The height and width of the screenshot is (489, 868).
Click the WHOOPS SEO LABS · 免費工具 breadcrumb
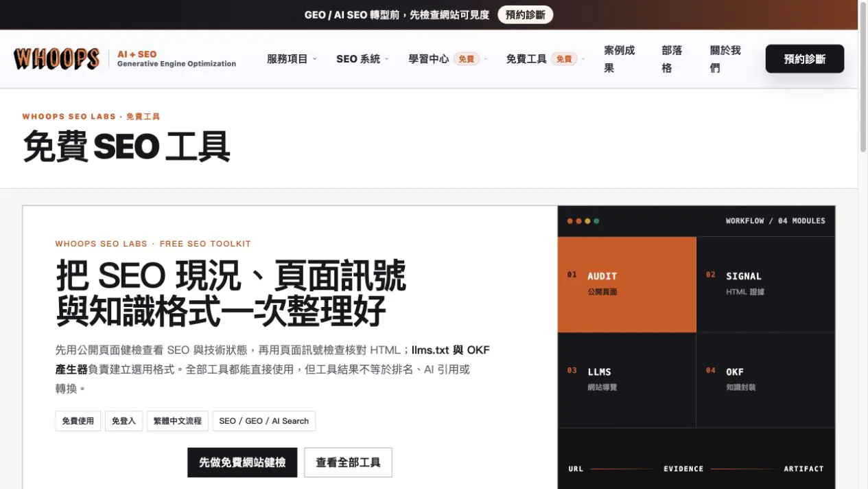91,117
